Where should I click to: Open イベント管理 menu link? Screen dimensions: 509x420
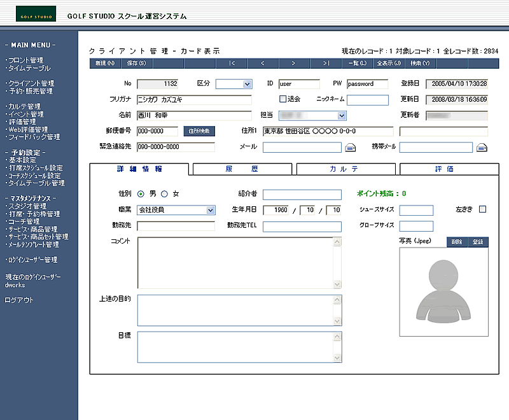26,115
